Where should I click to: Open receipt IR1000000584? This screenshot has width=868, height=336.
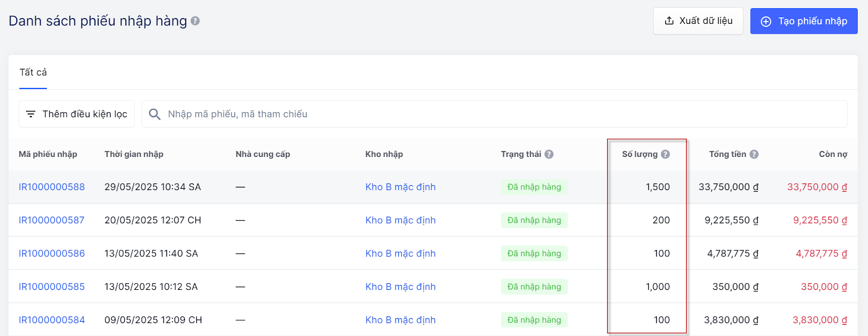coord(52,320)
